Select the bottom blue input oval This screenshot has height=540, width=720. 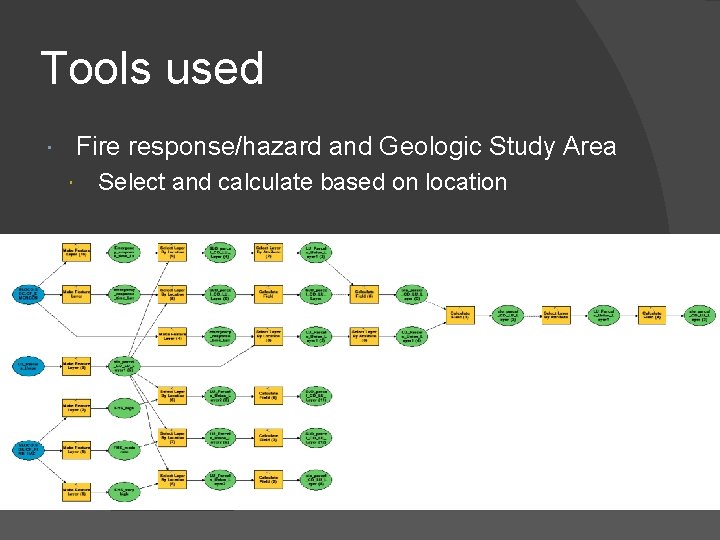tap(28, 448)
